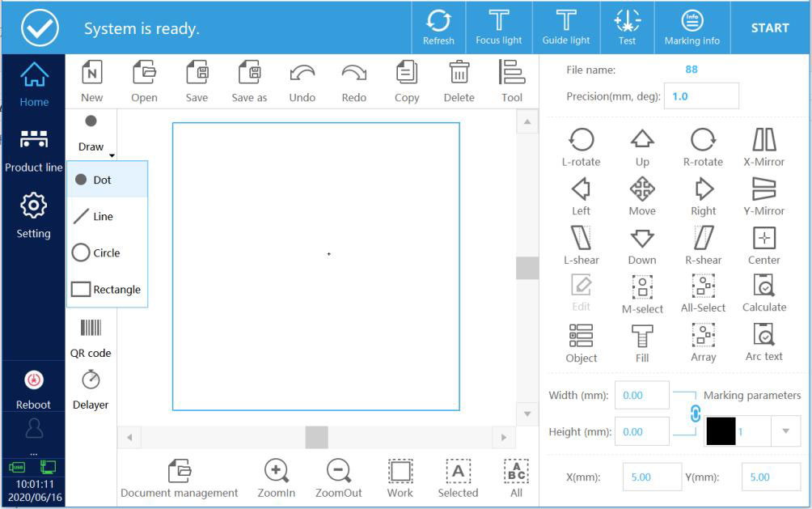Viewport: 812px width, 509px height.
Task: Open the user account icon
Action: (34, 429)
